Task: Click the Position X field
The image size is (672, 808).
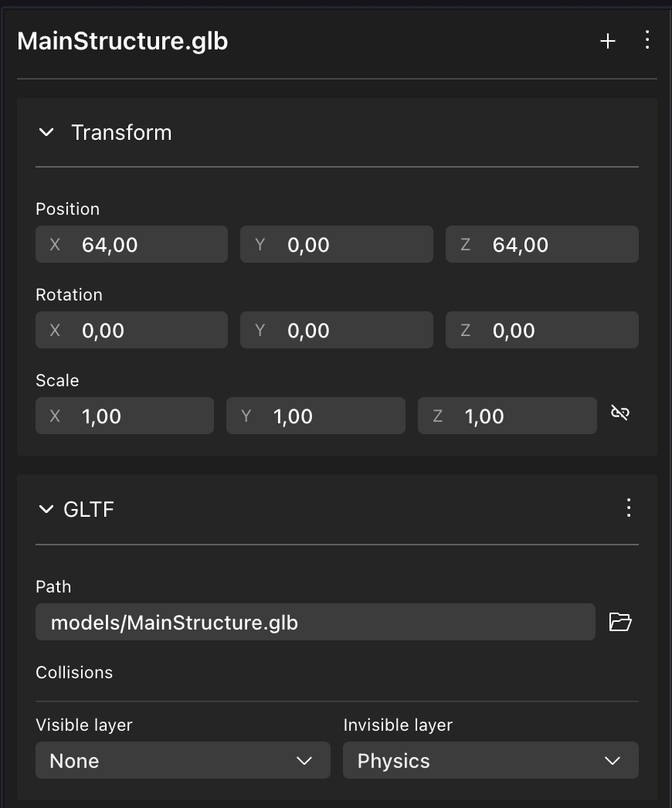Action: 131,244
